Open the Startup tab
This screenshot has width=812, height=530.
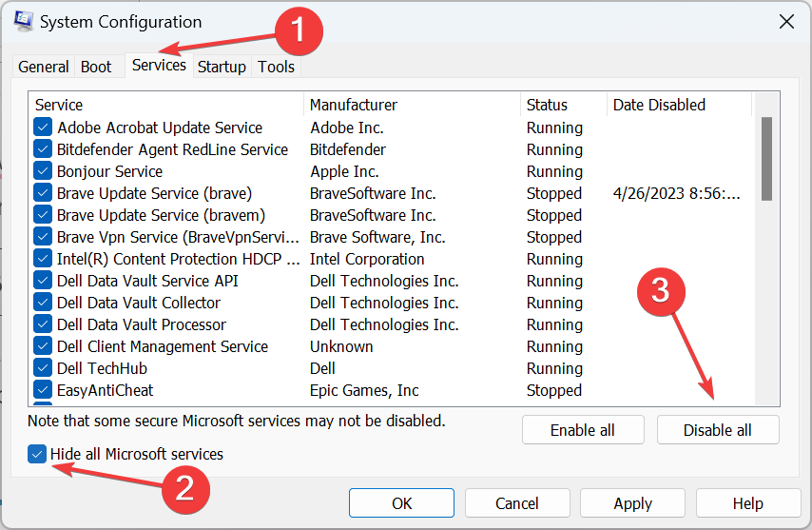(x=222, y=67)
